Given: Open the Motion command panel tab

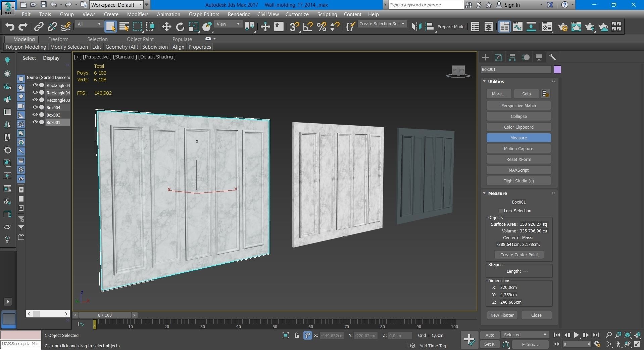Looking at the screenshot, I should (x=526, y=57).
